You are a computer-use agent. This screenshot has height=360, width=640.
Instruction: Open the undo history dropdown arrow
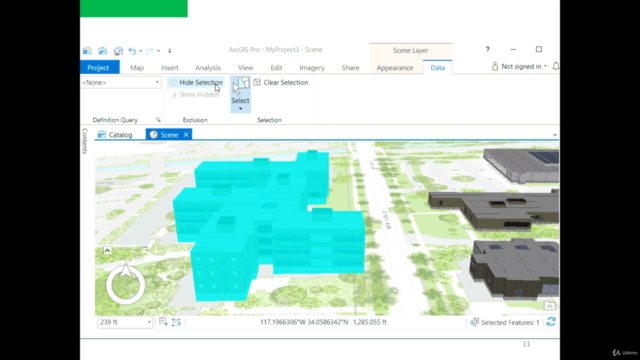point(141,51)
